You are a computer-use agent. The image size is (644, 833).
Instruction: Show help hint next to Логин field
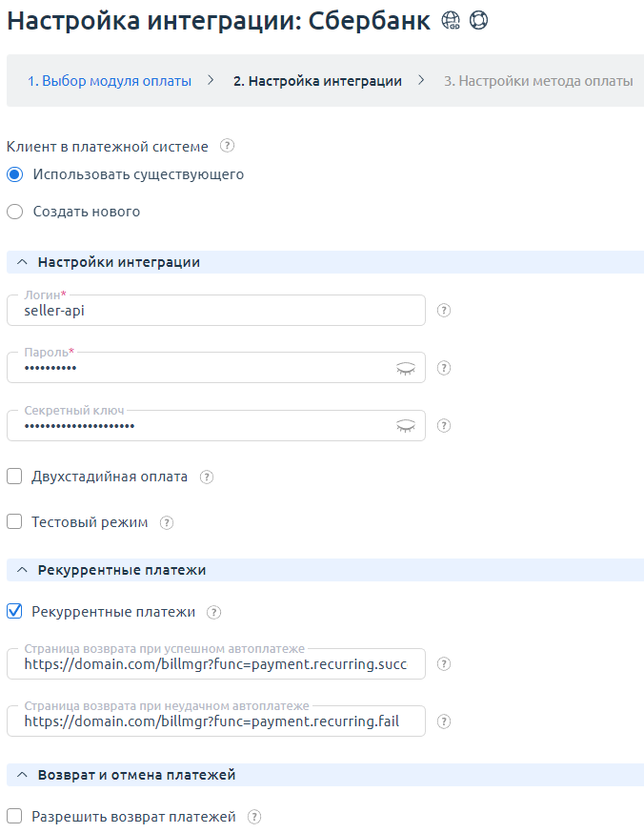(444, 310)
